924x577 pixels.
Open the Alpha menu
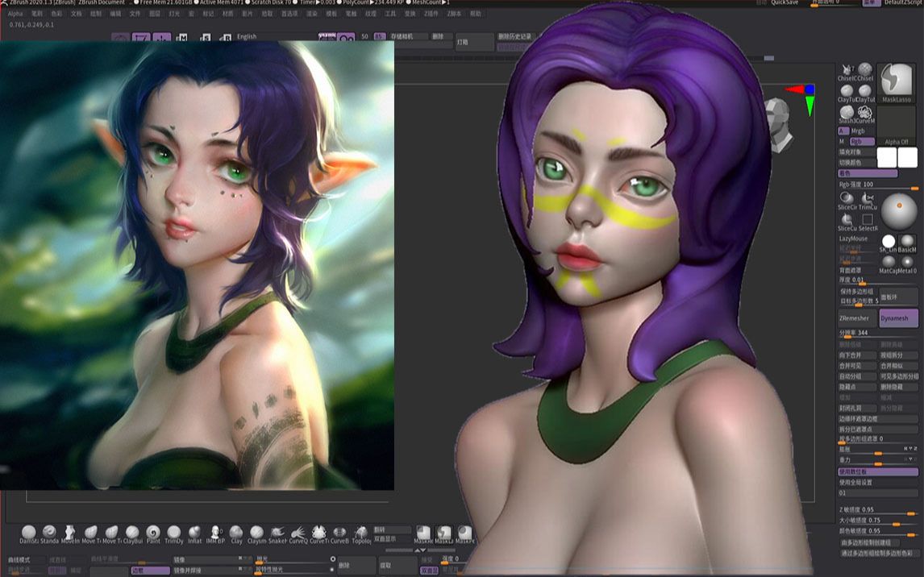tap(15, 14)
